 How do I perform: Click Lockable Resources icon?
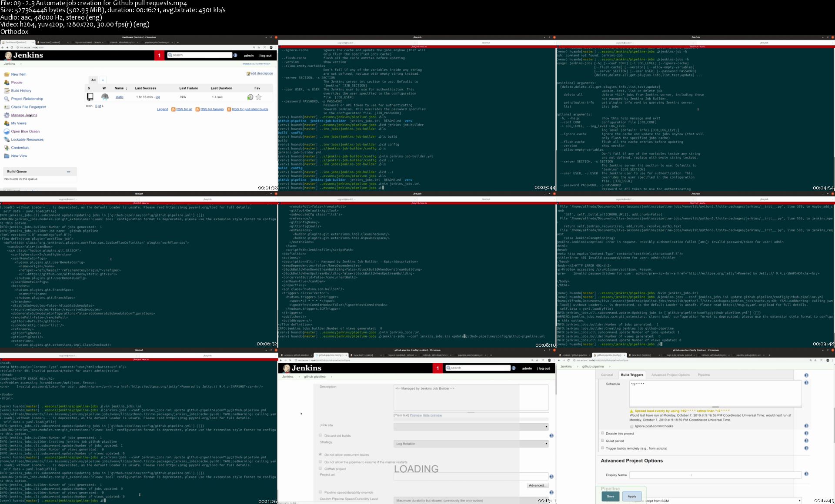[7, 139]
